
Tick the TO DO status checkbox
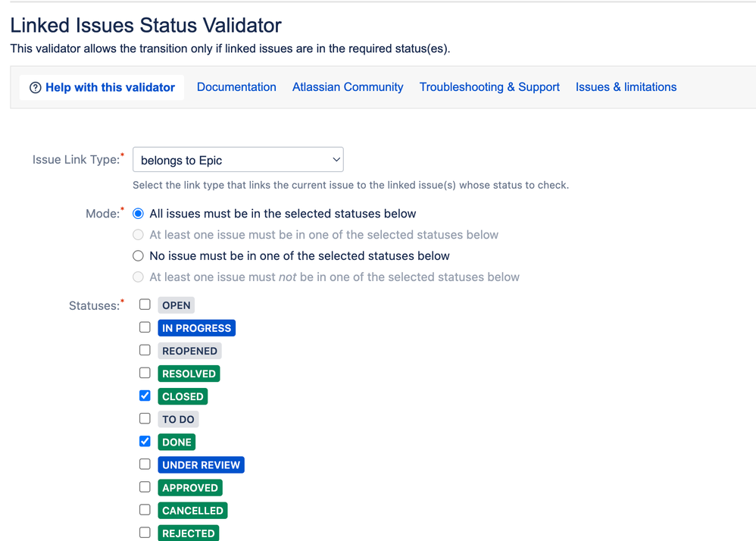(x=145, y=418)
